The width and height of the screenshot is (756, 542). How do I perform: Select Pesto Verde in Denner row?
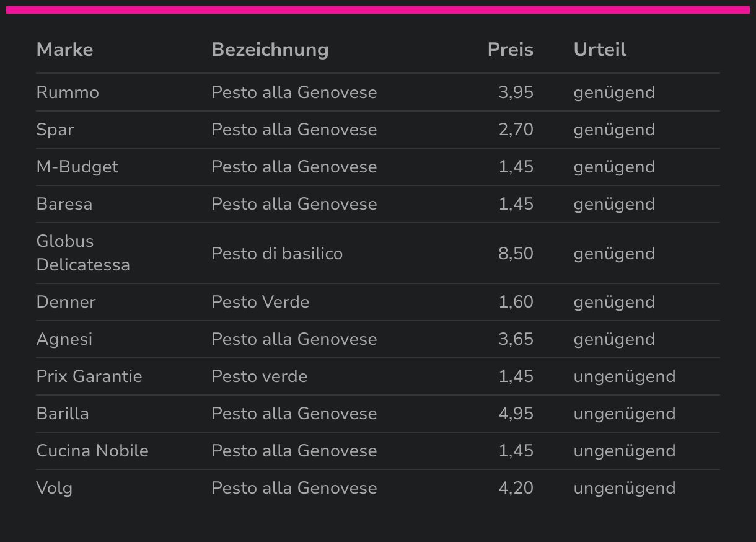260,302
